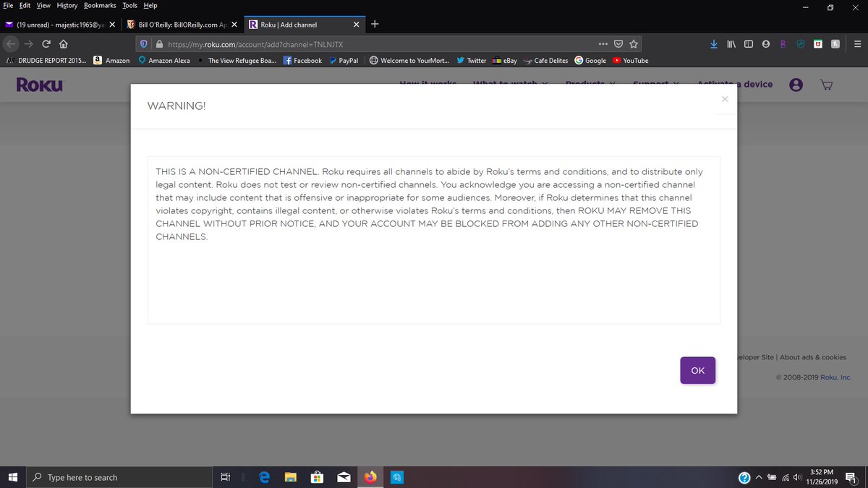
Task: View site security via the padlock icon
Action: coord(160,44)
